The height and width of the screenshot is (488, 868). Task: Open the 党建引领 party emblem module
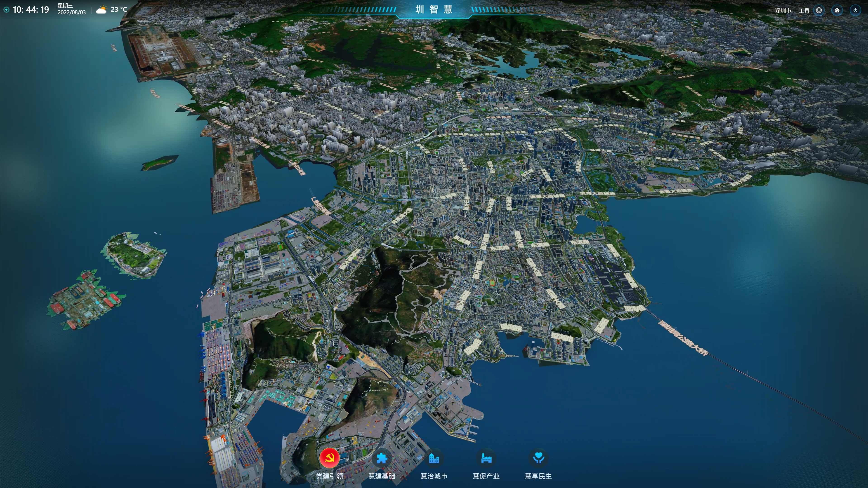click(329, 458)
